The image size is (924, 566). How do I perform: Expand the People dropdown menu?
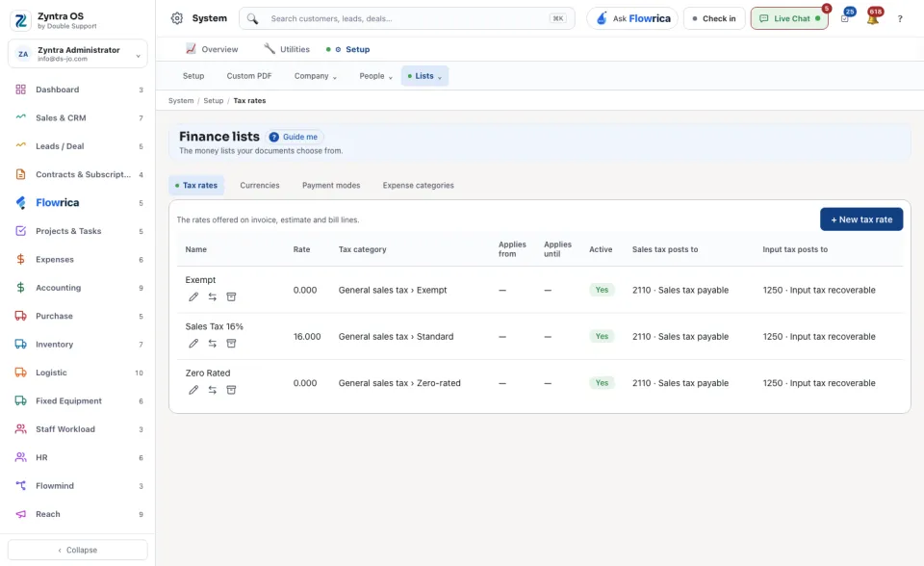[x=375, y=76]
